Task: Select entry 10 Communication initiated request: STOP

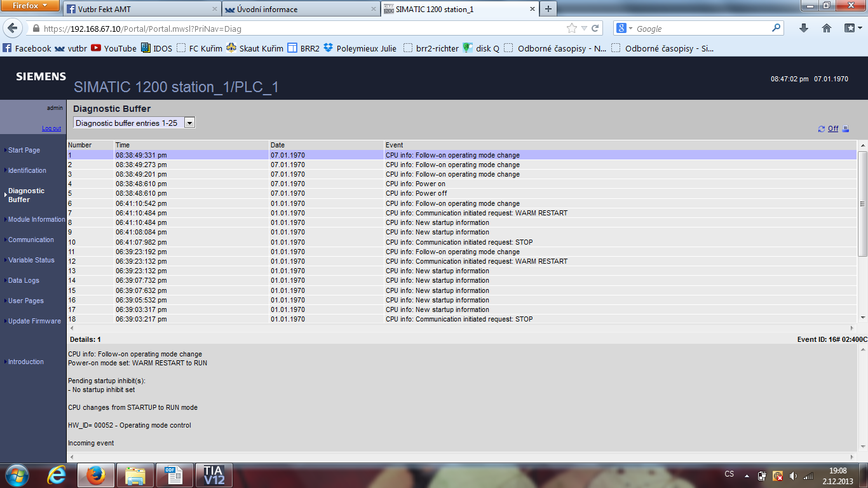Action: 461,242
